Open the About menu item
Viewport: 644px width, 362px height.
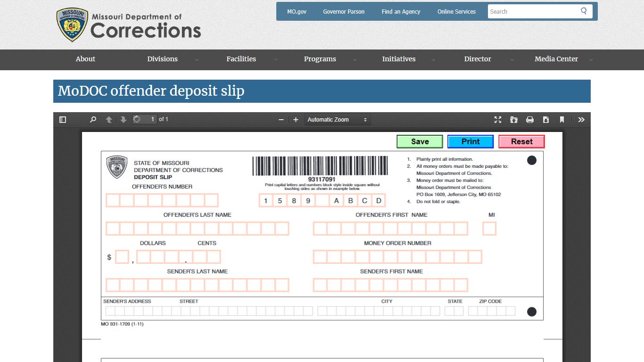(x=85, y=59)
